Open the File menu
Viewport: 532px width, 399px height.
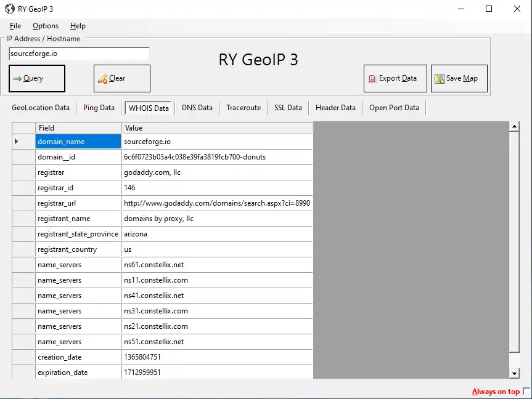pos(15,26)
